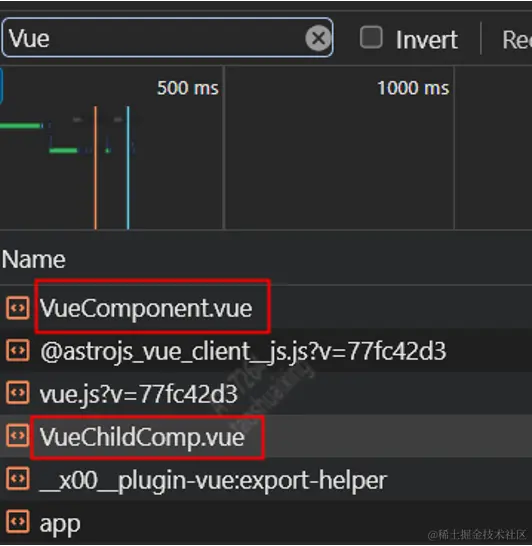
Task: Click the script icon beside VueChildComp.vue
Action: coord(17,436)
